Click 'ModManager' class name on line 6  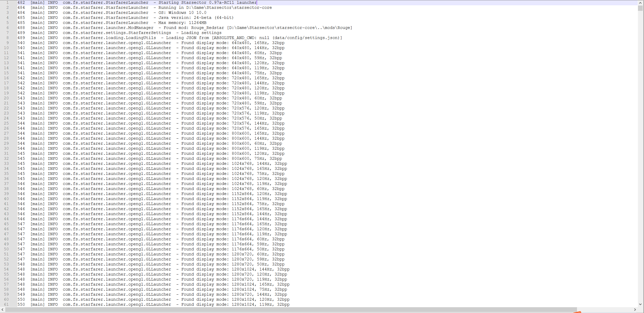coord(141,28)
